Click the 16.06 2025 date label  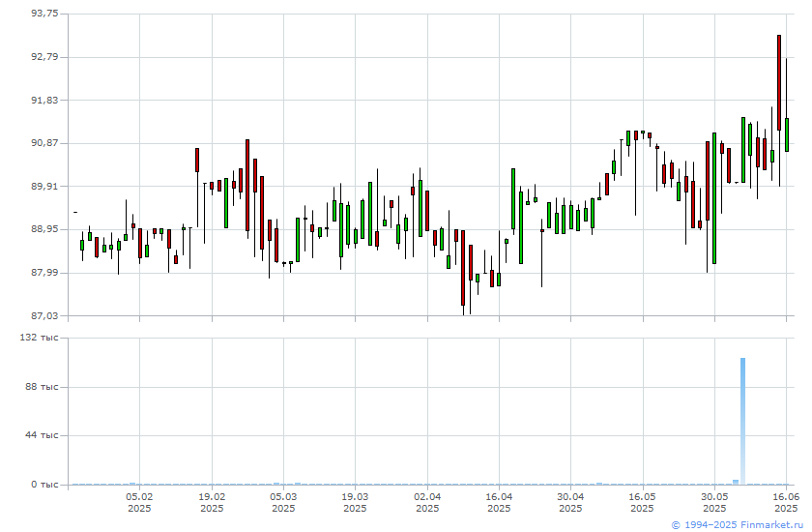786,502
